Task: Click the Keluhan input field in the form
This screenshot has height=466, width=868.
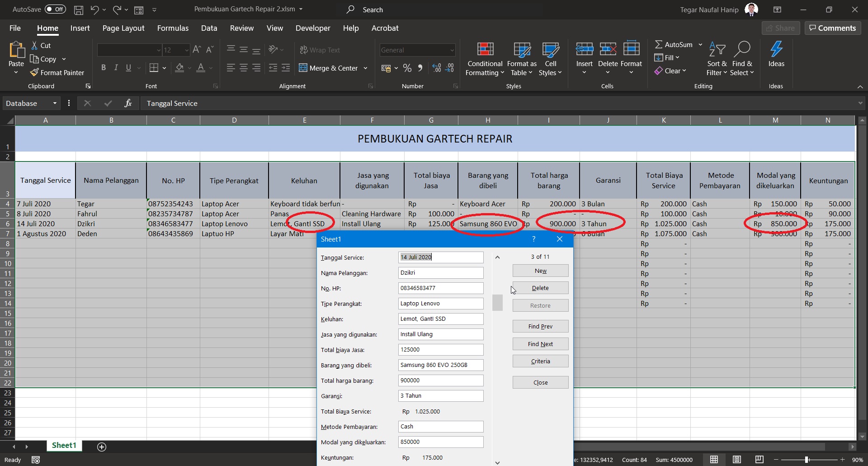Action: (x=440, y=319)
